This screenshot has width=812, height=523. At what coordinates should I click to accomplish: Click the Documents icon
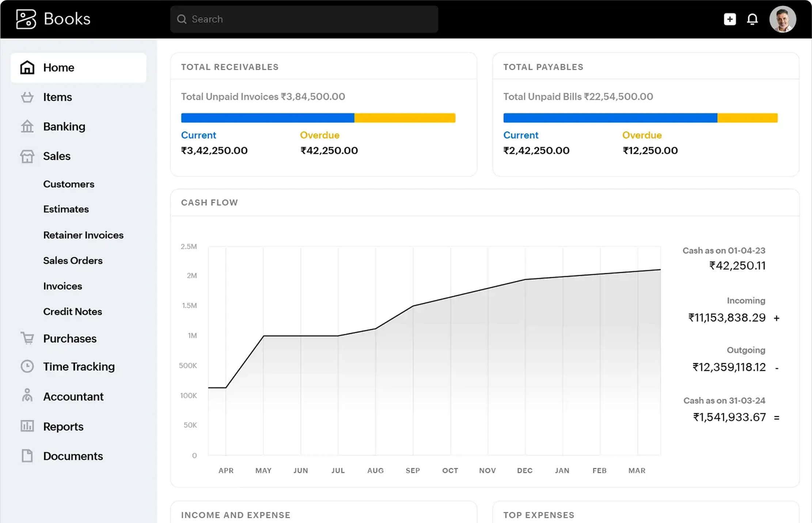point(27,456)
